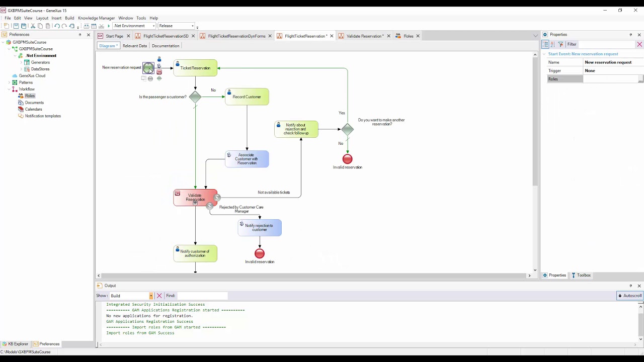Open the Roles ellipsis selector button

[x=640, y=79]
